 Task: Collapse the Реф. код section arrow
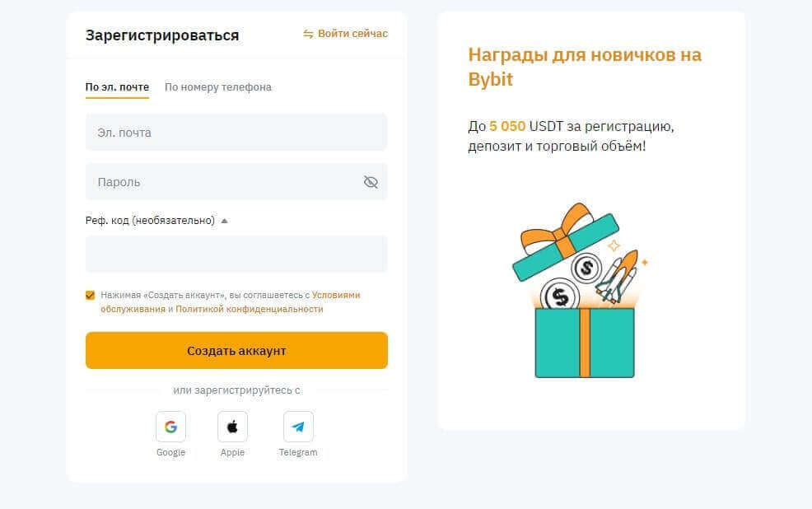pyautogui.click(x=224, y=221)
